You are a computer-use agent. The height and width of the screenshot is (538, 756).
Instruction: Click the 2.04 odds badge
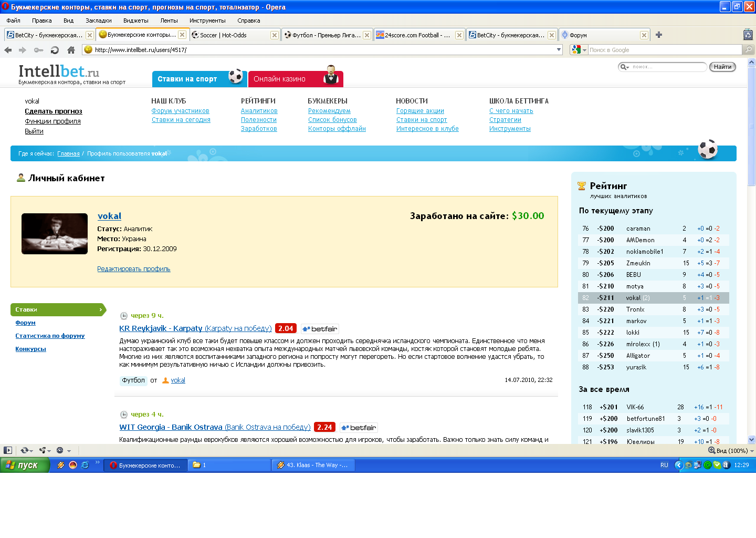[x=286, y=328]
